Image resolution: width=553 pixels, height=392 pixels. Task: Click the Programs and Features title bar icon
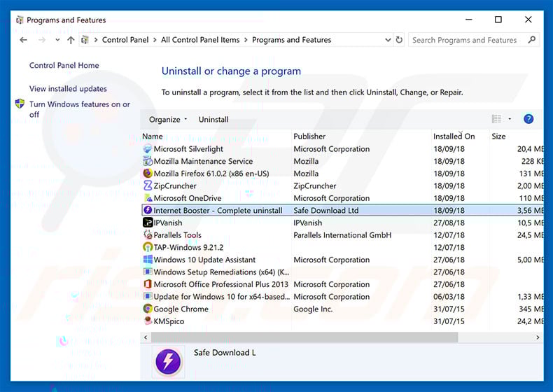20,20
